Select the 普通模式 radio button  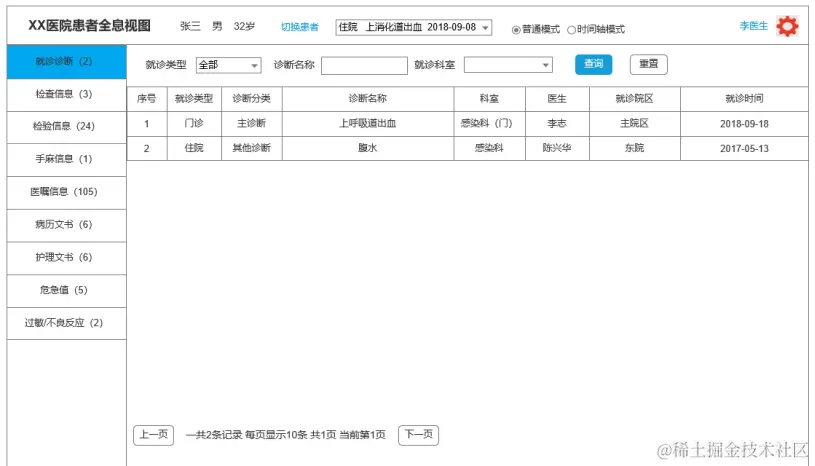[x=516, y=30]
